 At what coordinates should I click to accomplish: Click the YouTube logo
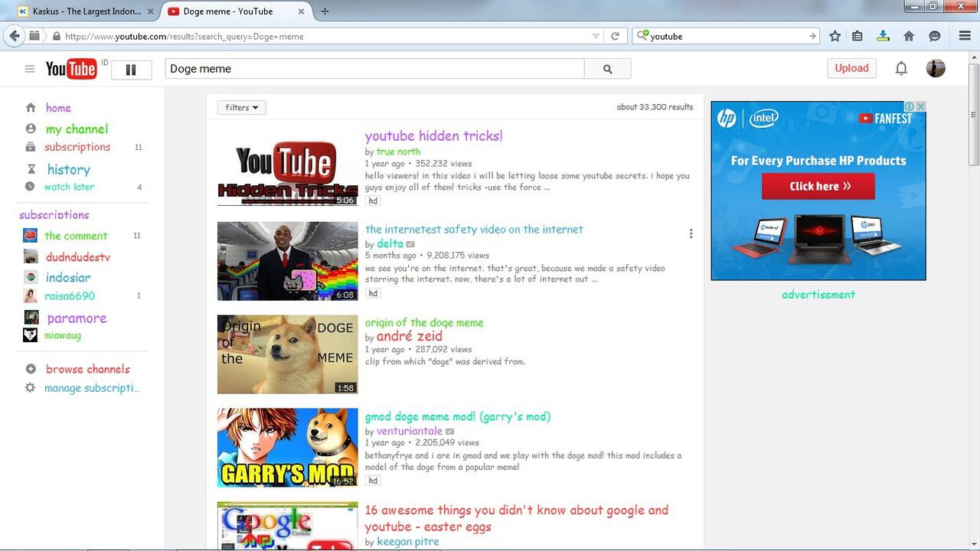point(71,69)
